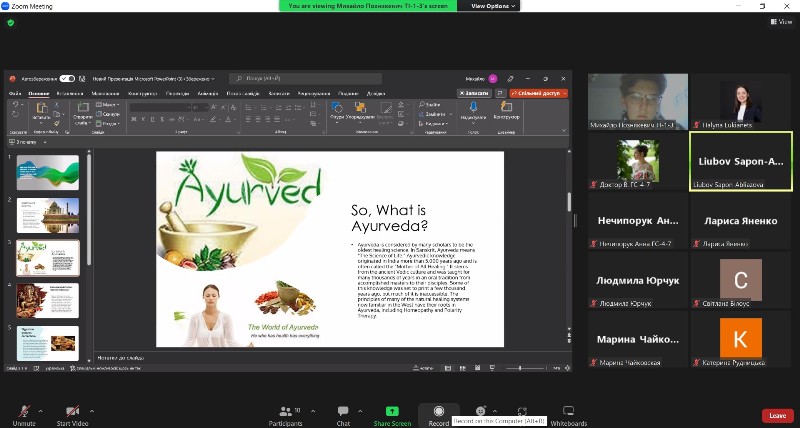Switch to the Insert ribbon tab
The image size is (800, 428).
(70, 93)
